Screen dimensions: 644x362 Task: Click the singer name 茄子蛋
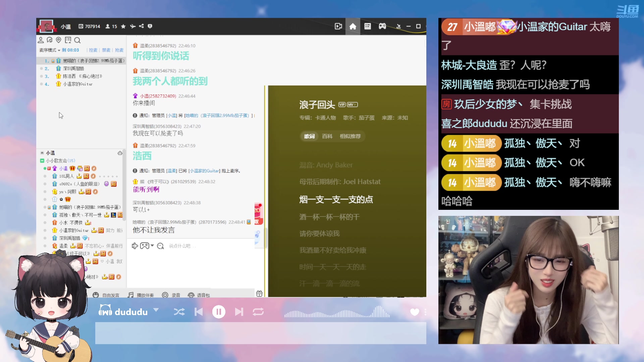(367, 118)
